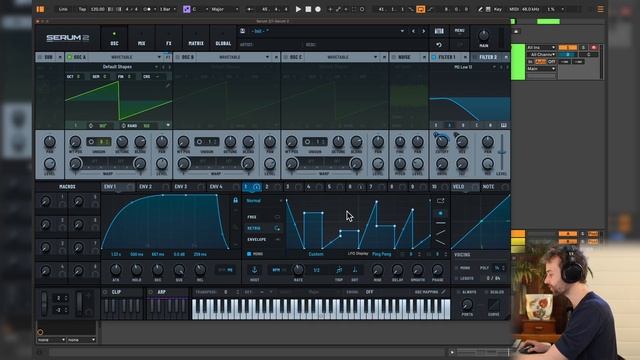Image resolution: width=640 pixels, height=360 pixels.
Task: Select the DOT dotted note icon
Action: 355,270
